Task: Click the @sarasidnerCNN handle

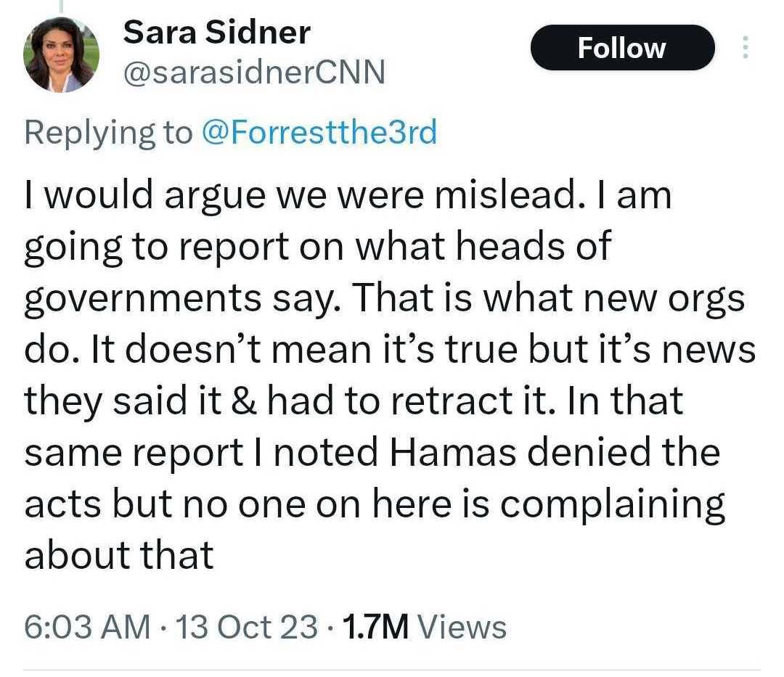Action: tap(254, 73)
